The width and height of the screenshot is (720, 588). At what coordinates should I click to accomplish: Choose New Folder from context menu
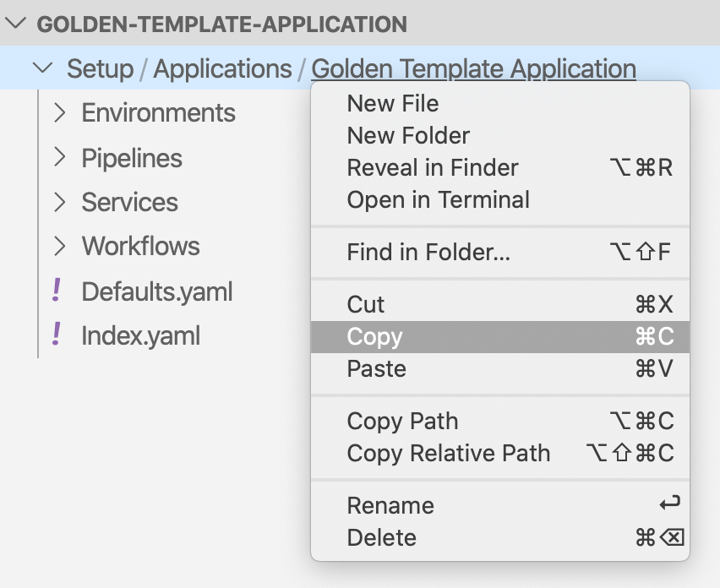(x=500, y=135)
